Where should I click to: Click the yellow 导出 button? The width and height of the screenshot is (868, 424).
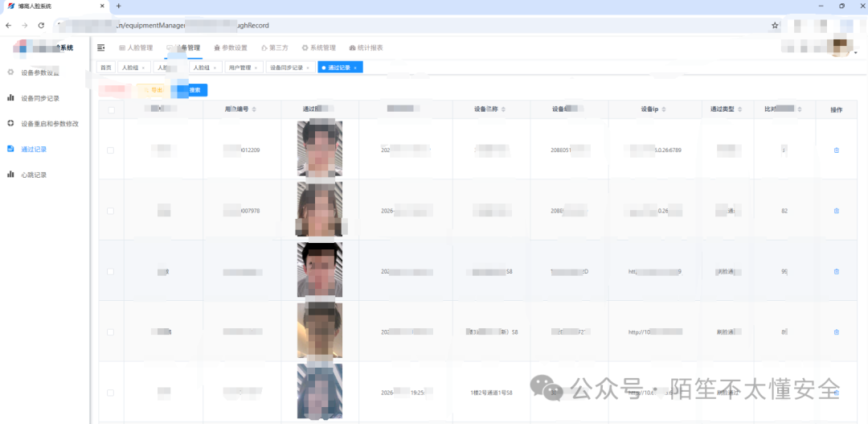click(154, 90)
